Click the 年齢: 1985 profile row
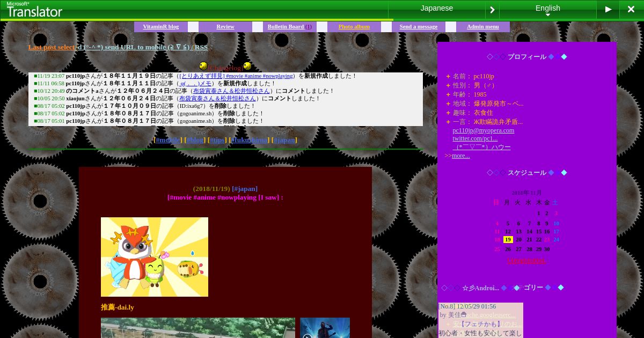 466,94
